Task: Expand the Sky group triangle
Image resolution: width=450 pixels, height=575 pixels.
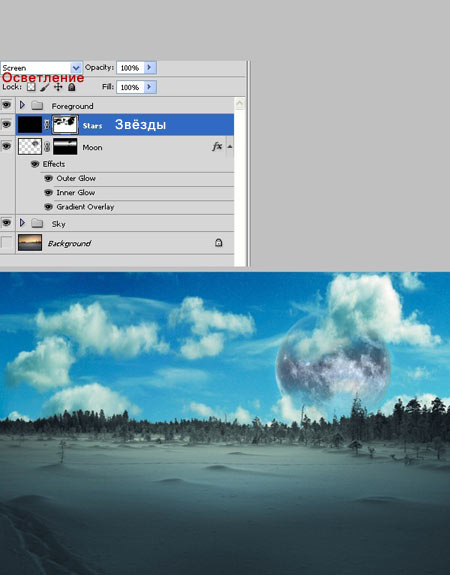Action: tap(22, 223)
